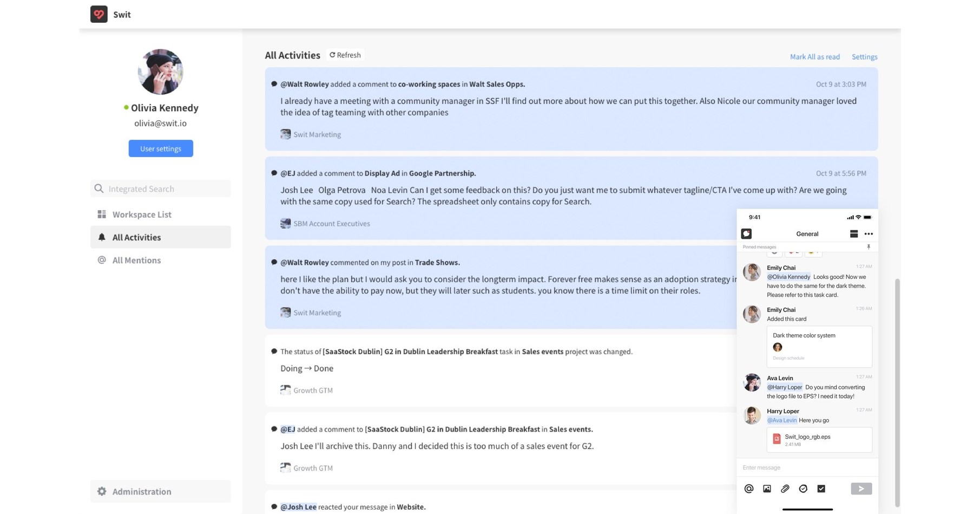Screen dimensions: 980x514
Task: Open the channel view switcher icon beside General
Action: [854, 233]
